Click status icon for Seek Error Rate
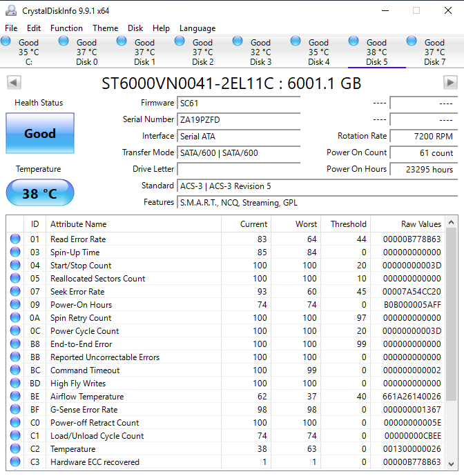This screenshot has width=464, height=476. (x=15, y=291)
